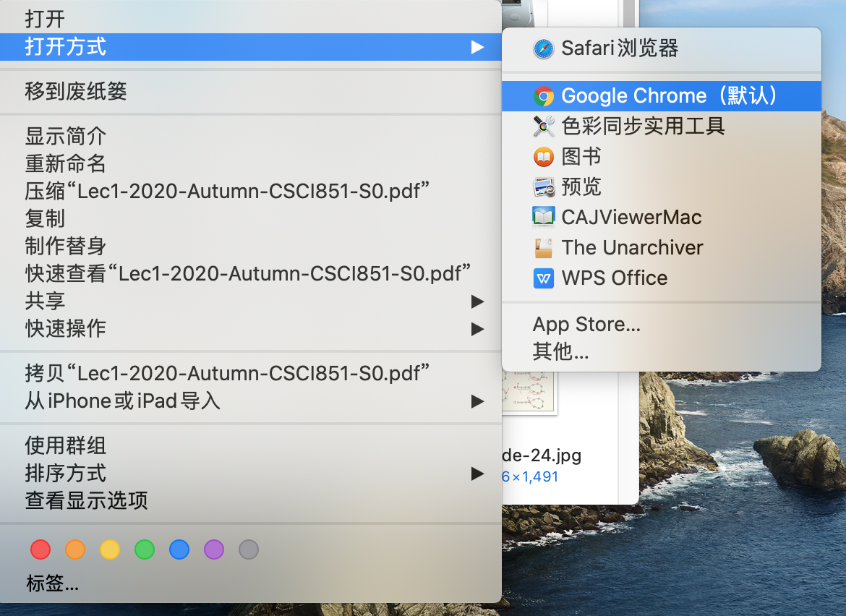Apply the yellow tag color
This screenshot has height=616, width=846.
coord(110,549)
